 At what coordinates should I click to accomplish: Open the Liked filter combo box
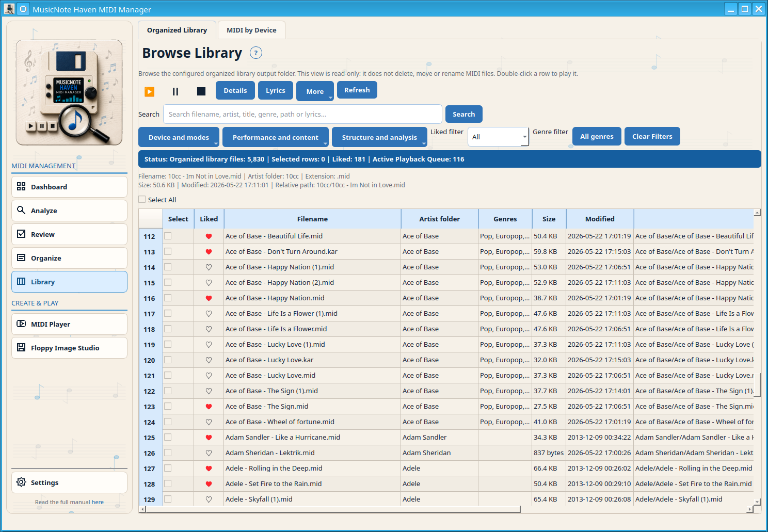(x=498, y=137)
